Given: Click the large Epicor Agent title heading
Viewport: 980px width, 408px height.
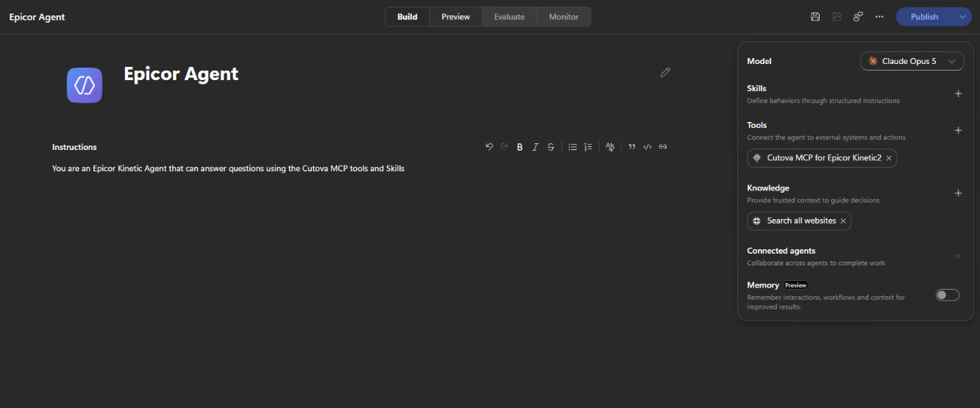Looking at the screenshot, I should pyautogui.click(x=181, y=74).
